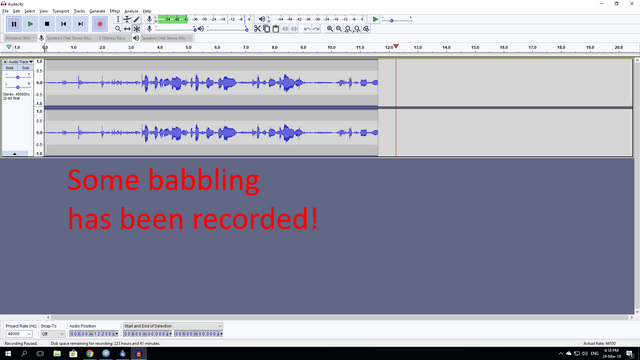640x360 pixels.
Task: Click the Redo arrow icon
Action: 316,29
